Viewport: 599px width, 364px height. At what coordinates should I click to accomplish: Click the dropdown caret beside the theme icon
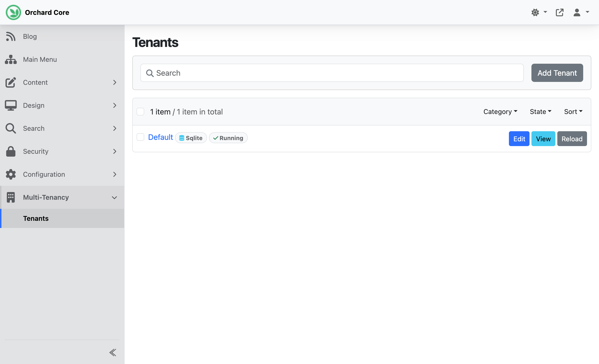pyautogui.click(x=545, y=12)
